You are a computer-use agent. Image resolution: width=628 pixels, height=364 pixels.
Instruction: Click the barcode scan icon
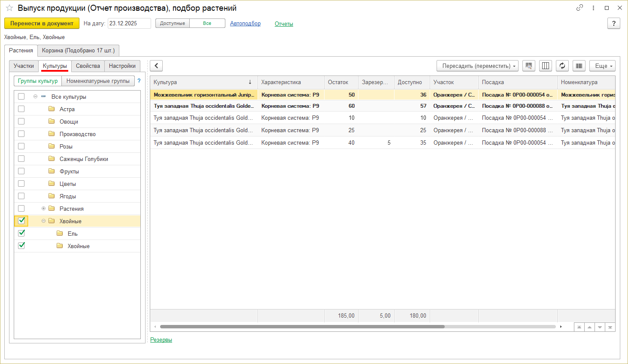pyautogui.click(x=579, y=66)
